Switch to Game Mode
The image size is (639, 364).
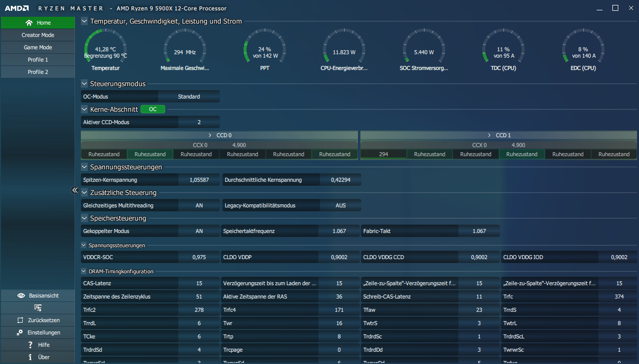[37, 47]
